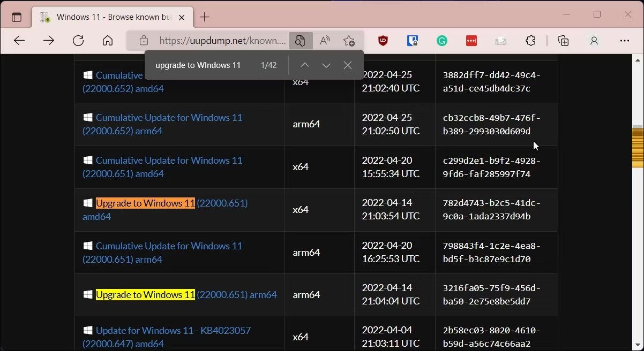Close the find-on-page bar
This screenshot has height=351, width=644.
click(347, 65)
